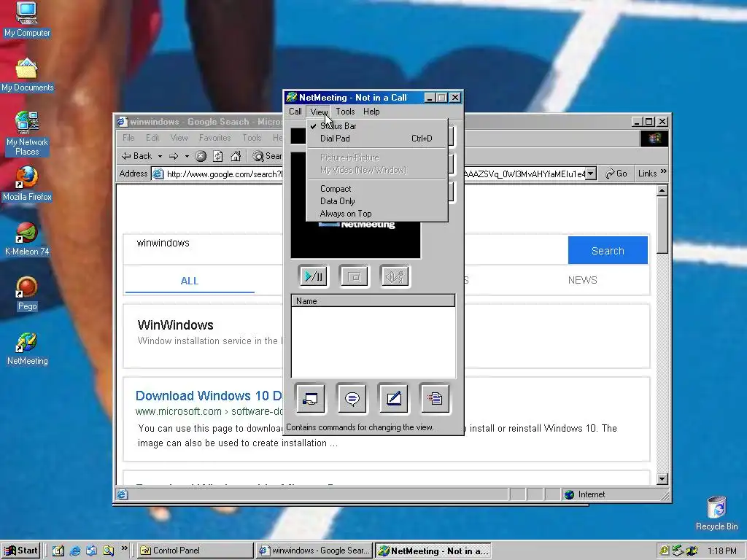The image size is (747, 560).
Task: Click the My Documents desktop icon
Action: click(x=27, y=75)
